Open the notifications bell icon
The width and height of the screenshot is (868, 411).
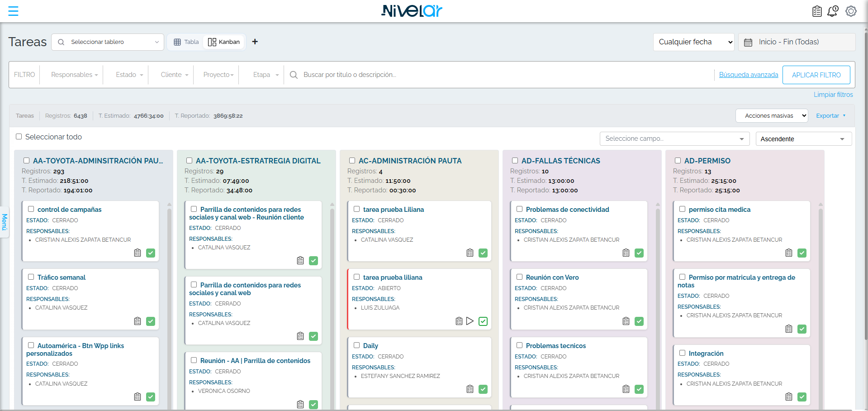(x=833, y=11)
